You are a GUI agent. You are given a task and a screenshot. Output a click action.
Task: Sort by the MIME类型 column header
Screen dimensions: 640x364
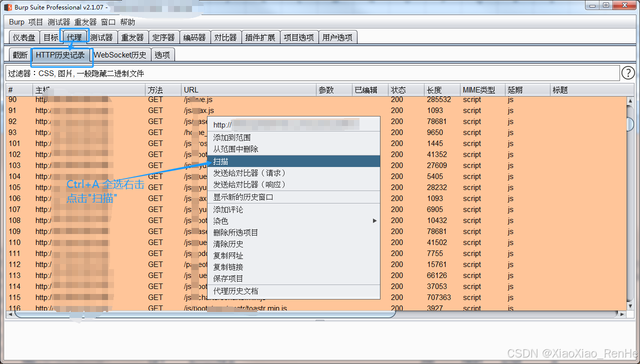coord(482,90)
